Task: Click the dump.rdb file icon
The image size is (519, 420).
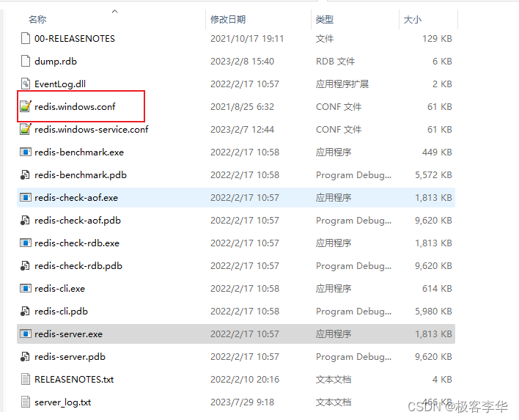Action: (x=26, y=62)
